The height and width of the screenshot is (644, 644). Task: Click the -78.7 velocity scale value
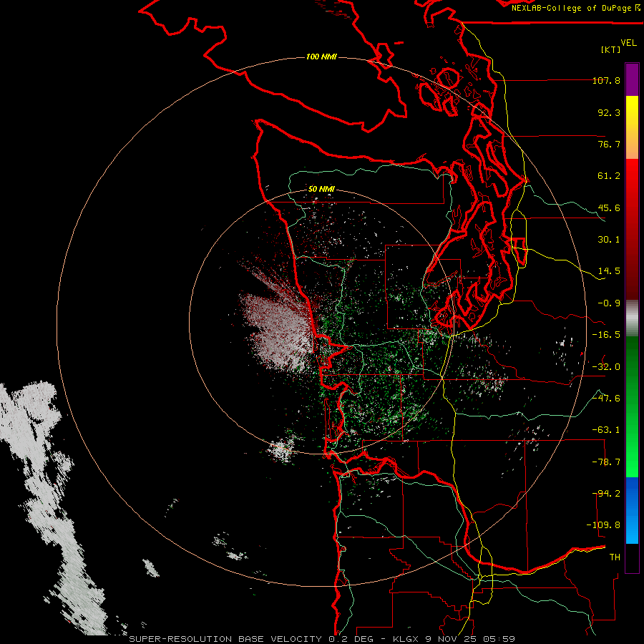(x=606, y=462)
